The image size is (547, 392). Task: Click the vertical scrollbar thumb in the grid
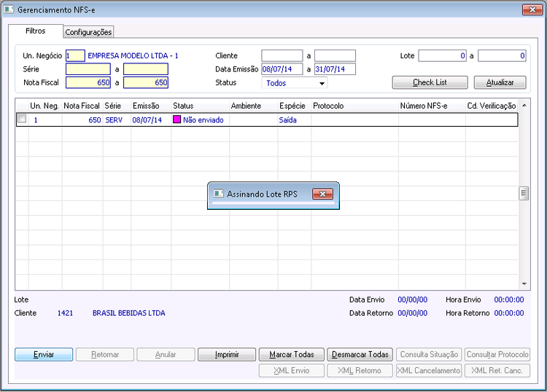[524, 193]
